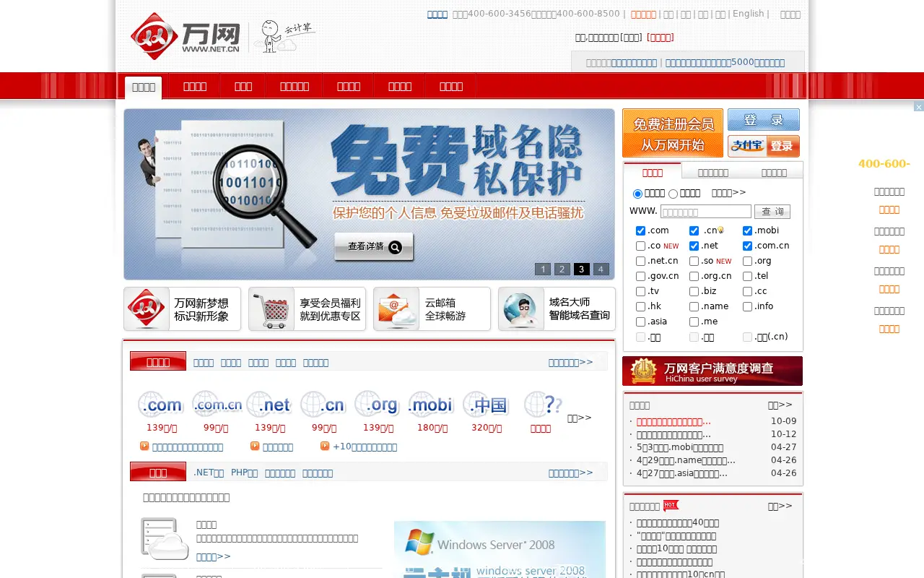The height and width of the screenshot is (578, 924).
Task: Open the Windows Server 2008 promo image
Action: click(x=500, y=549)
